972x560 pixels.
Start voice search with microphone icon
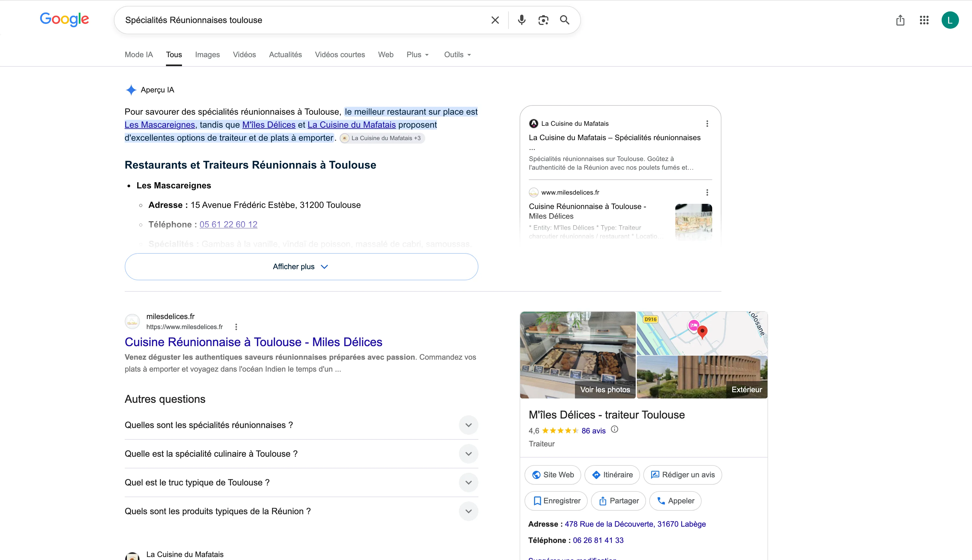click(522, 20)
